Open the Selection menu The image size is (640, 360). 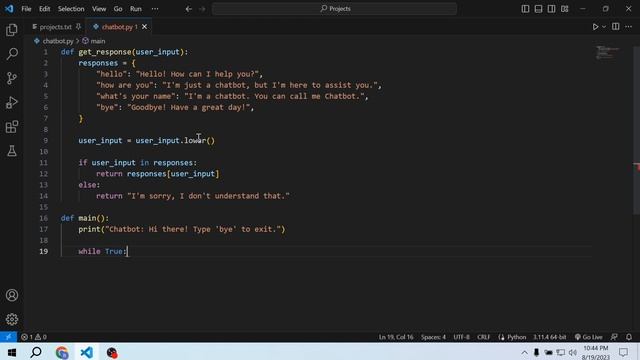[71, 9]
